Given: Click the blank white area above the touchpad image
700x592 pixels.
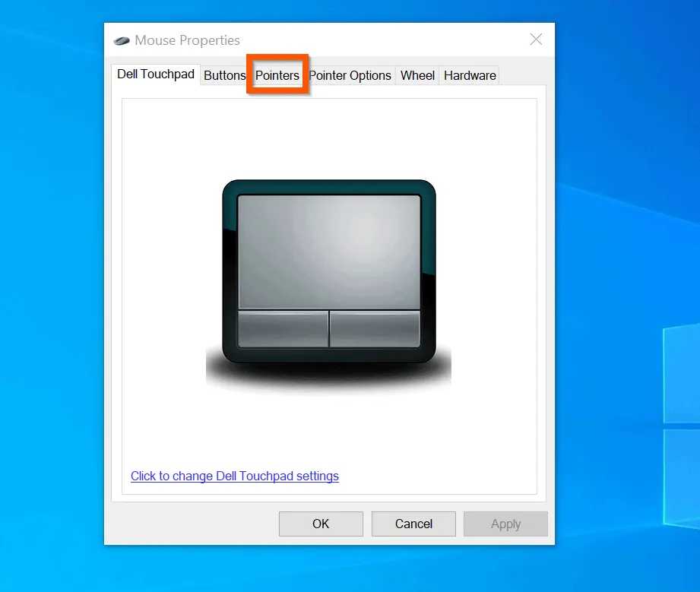Looking at the screenshot, I should [x=329, y=137].
